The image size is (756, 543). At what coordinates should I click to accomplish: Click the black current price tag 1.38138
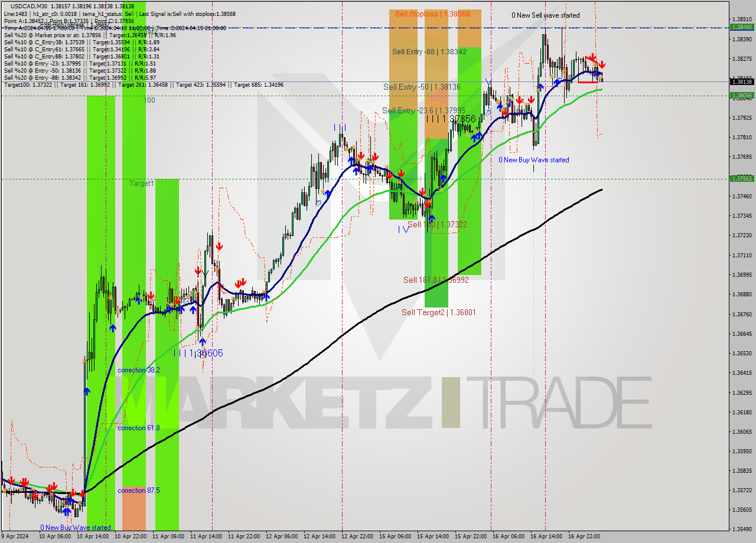[741, 82]
